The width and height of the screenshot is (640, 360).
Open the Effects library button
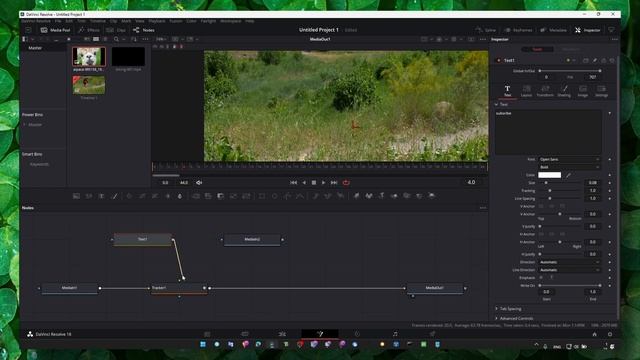pos(89,30)
